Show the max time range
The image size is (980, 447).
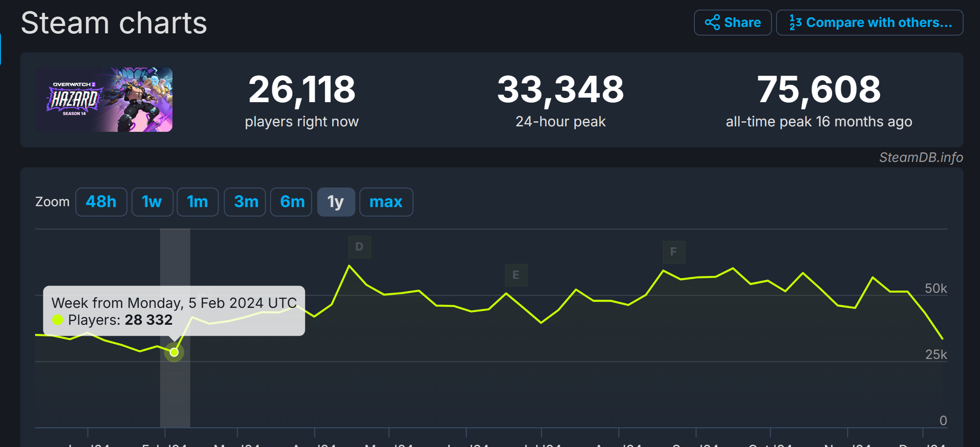pos(386,202)
